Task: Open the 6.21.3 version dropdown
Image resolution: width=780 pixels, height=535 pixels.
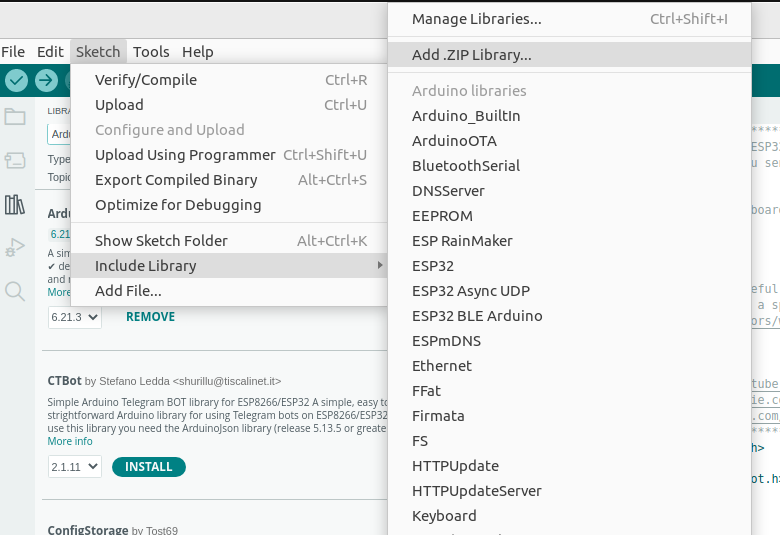Action: (x=75, y=317)
